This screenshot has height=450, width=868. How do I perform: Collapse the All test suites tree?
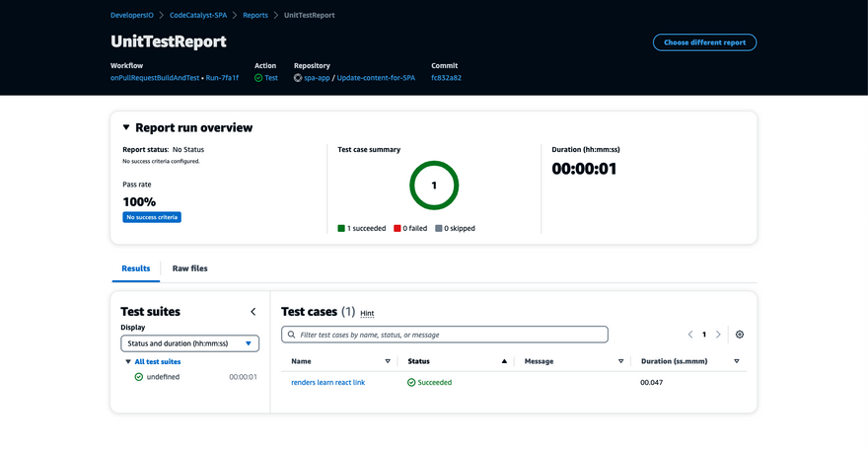[128, 362]
